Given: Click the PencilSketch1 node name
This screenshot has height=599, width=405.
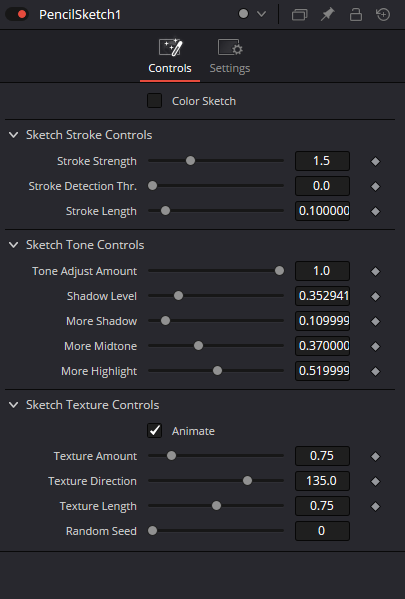Looking at the screenshot, I should click(x=80, y=15).
